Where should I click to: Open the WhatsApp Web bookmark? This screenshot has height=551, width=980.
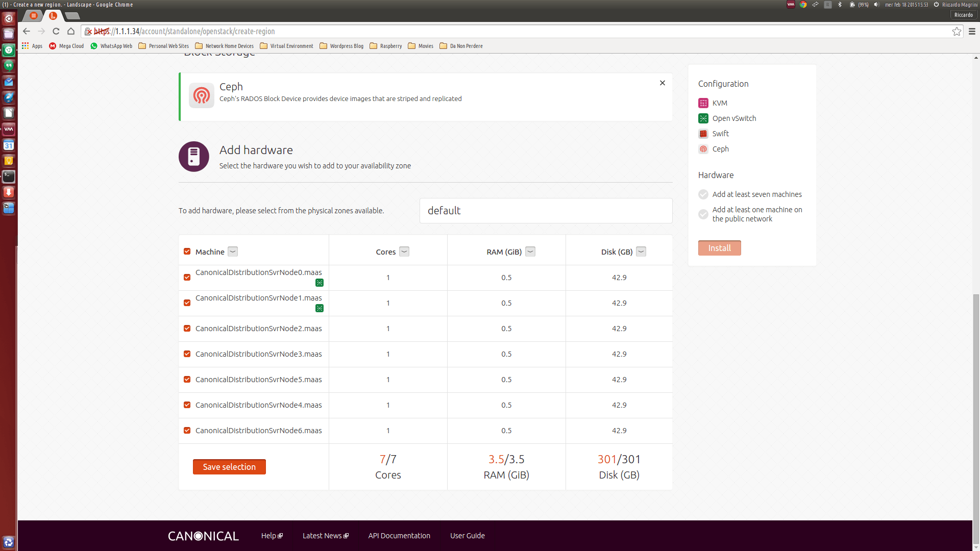[x=111, y=46]
